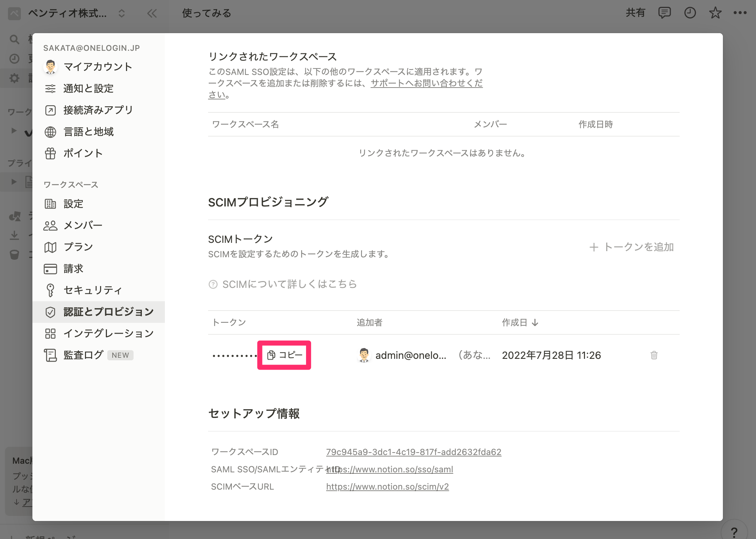
Task: Open マイアカウント settings
Action: coord(98,67)
